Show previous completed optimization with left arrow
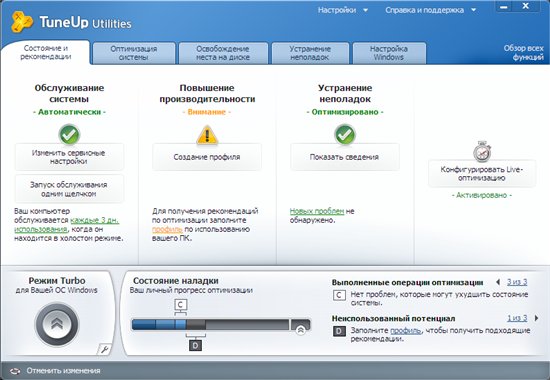Viewport: 550px width, 380px height. click(498, 282)
